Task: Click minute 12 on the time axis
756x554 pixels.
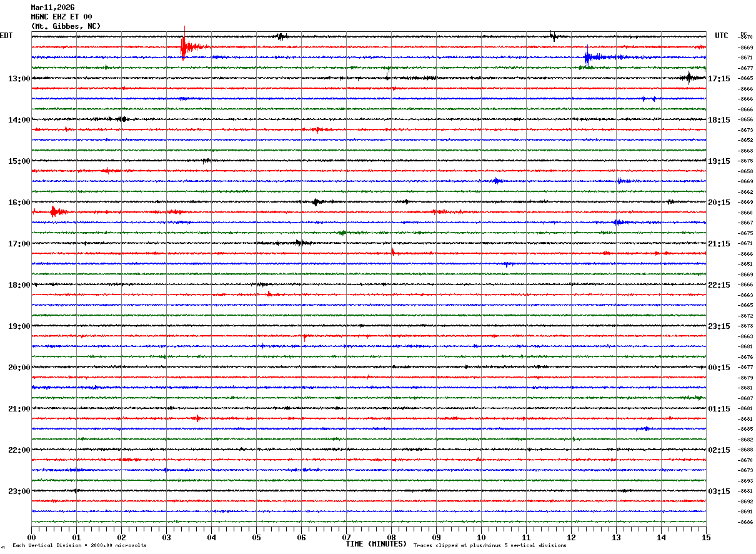Action: [571, 538]
